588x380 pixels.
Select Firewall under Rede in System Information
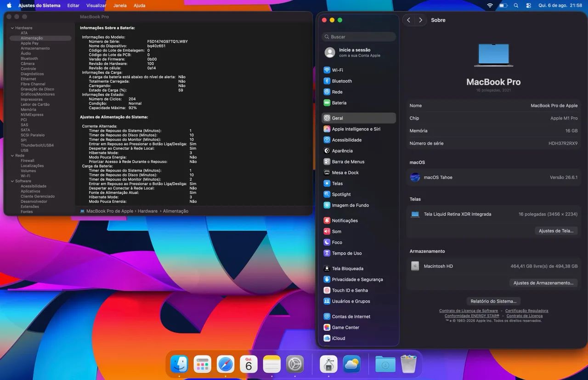click(28, 161)
